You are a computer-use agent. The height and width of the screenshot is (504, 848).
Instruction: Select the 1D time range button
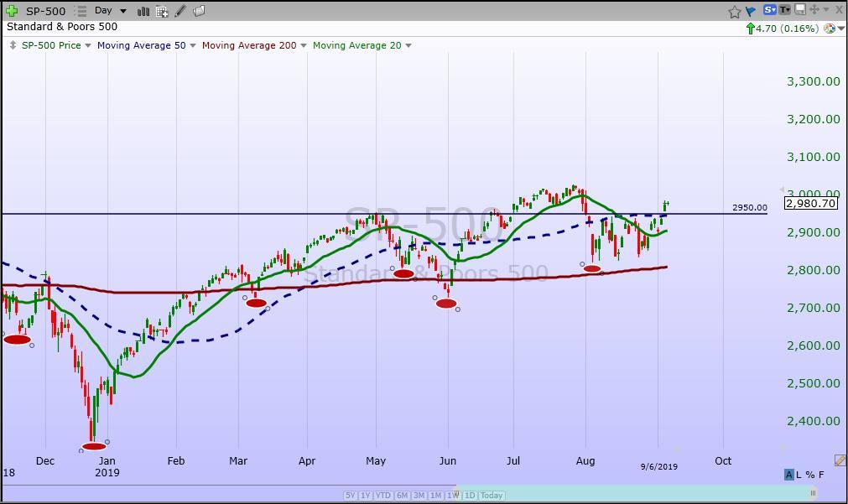(x=470, y=496)
